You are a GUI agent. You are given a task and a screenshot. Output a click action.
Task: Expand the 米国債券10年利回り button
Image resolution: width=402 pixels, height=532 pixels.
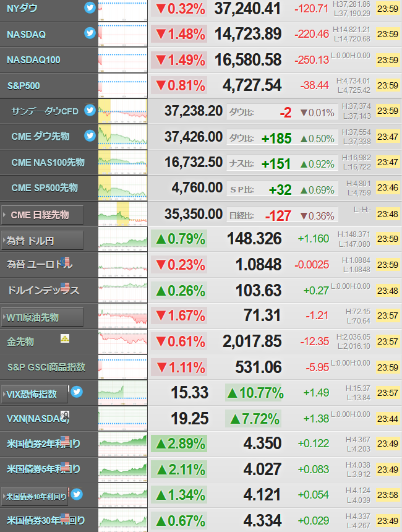point(35,497)
